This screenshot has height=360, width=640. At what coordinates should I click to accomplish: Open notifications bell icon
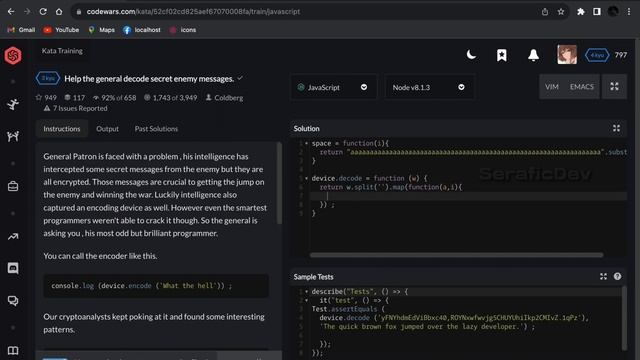(x=533, y=55)
